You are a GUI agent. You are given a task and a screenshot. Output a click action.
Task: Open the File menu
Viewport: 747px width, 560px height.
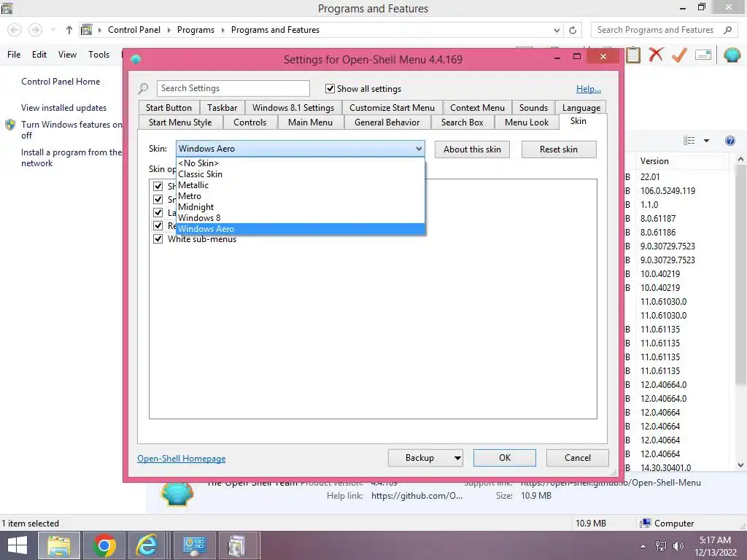(14, 55)
